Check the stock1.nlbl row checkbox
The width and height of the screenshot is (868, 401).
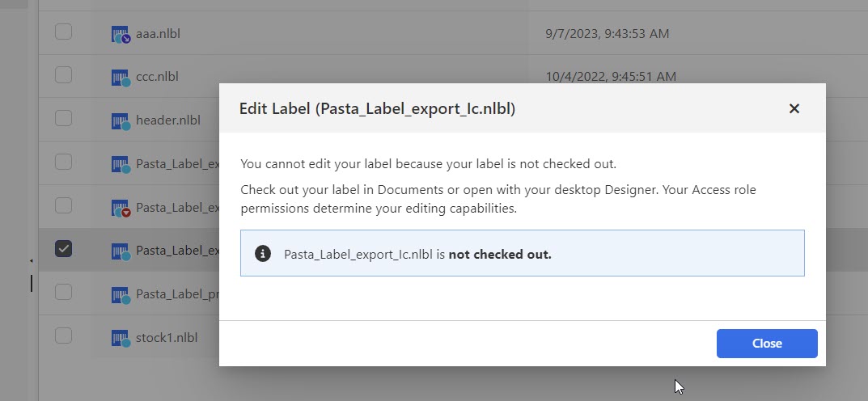tap(63, 335)
